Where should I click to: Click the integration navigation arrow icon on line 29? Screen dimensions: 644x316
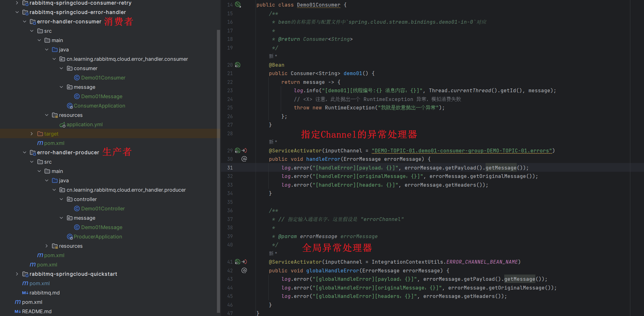[x=244, y=151]
